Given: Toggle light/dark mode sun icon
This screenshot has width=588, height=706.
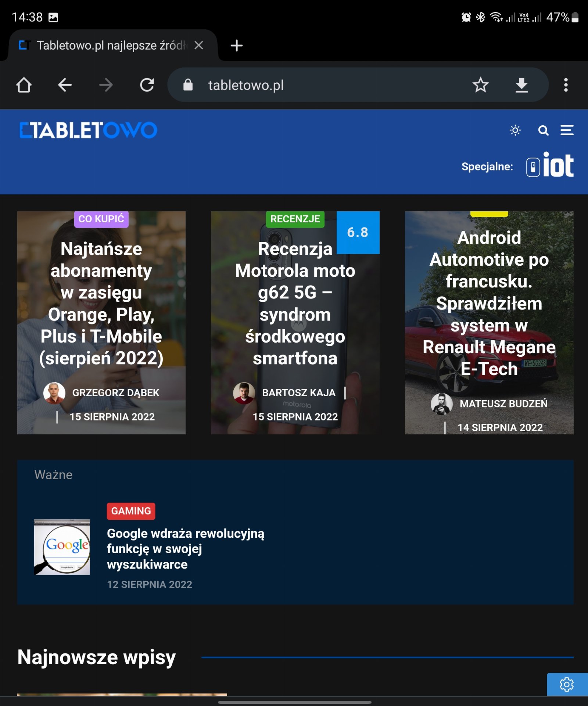Looking at the screenshot, I should pos(515,130).
